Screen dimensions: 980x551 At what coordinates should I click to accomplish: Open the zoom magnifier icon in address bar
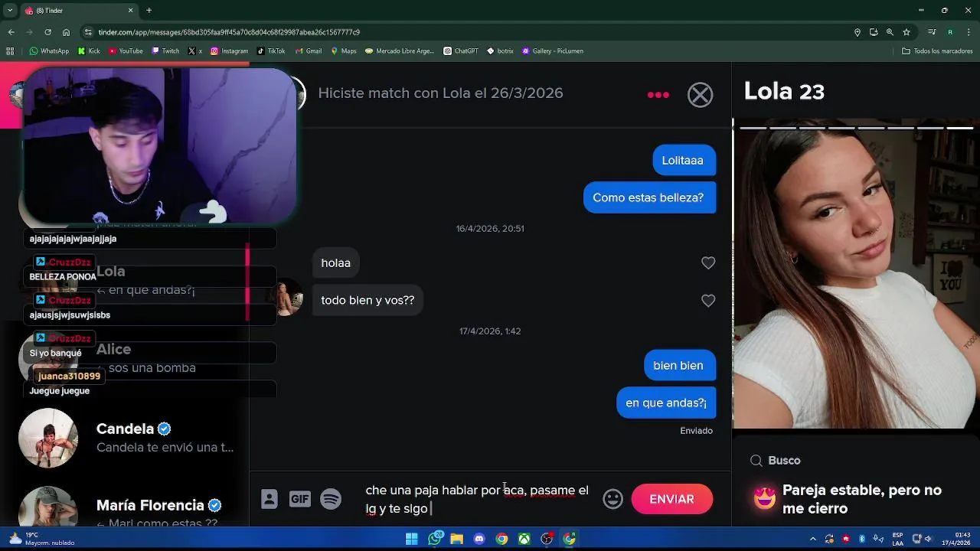(x=890, y=32)
